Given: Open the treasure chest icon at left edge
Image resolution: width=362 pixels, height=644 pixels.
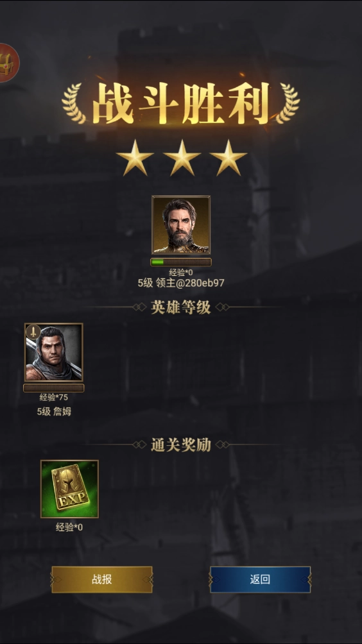Looking at the screenshot, I should point(8,62).
